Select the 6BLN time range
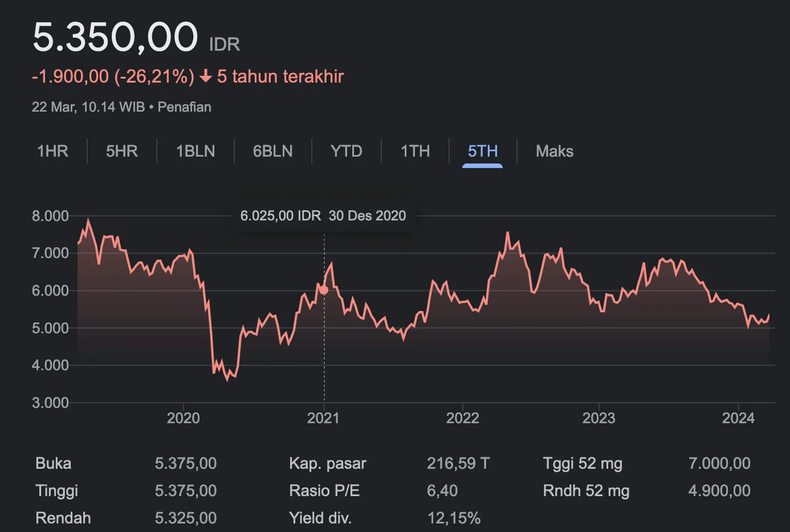The width and height of the screenshot is (790, 532). 272,151
